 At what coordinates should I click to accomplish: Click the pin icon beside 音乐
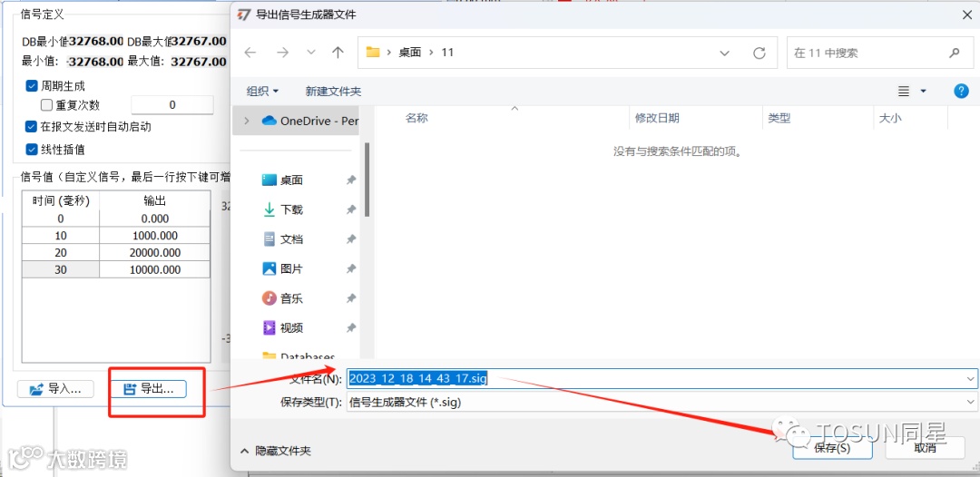point(351,298)
